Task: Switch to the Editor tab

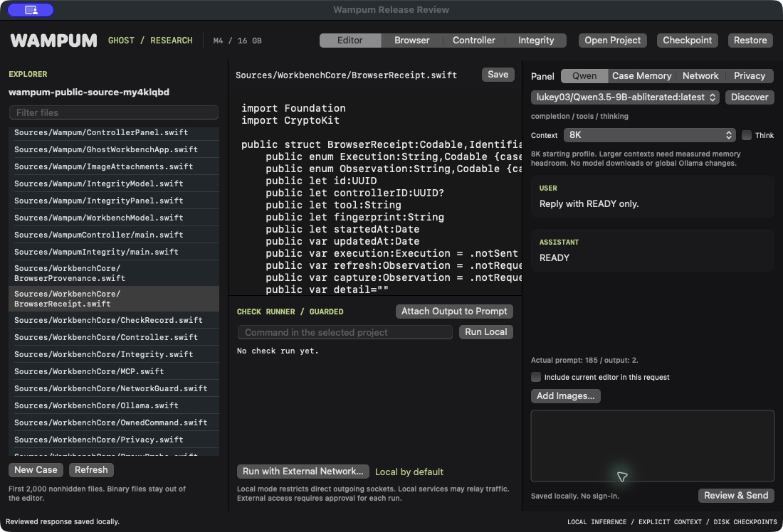Action: click(350, 41)
